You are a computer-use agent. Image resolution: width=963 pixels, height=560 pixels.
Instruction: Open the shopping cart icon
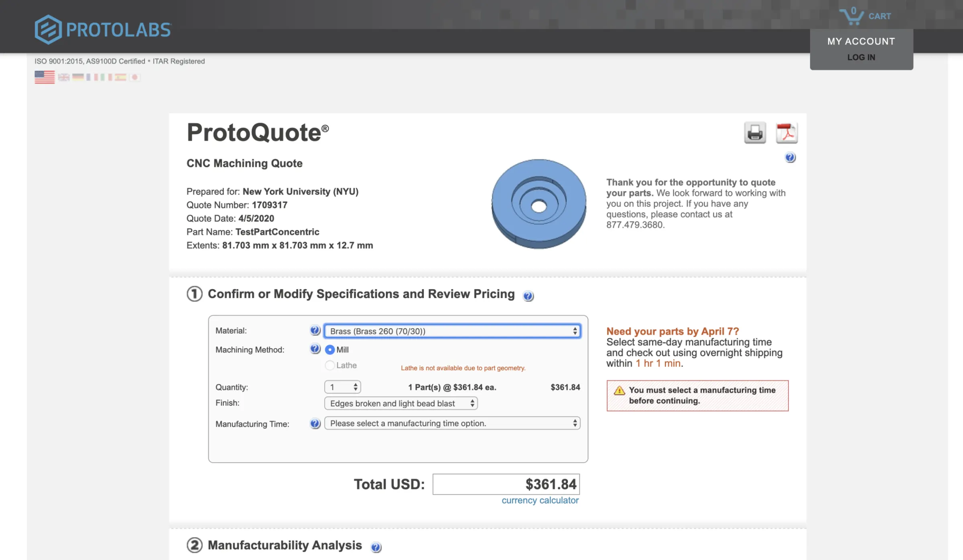[851, 16]
